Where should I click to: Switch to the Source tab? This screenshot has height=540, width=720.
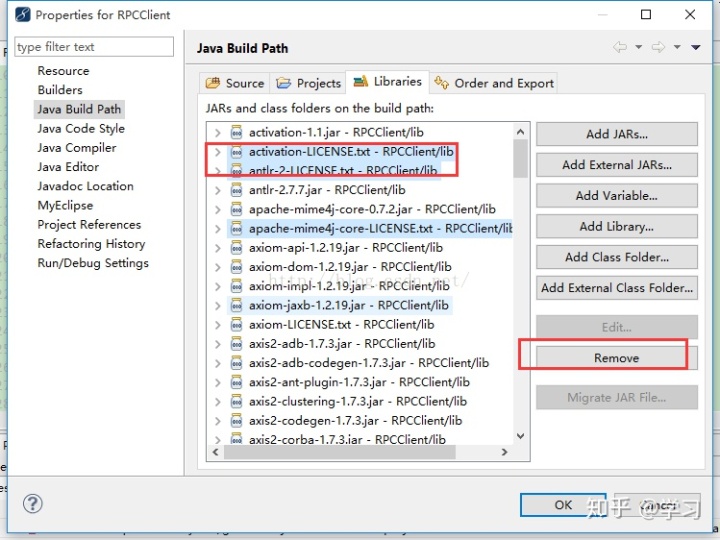[x=235, y=83]
